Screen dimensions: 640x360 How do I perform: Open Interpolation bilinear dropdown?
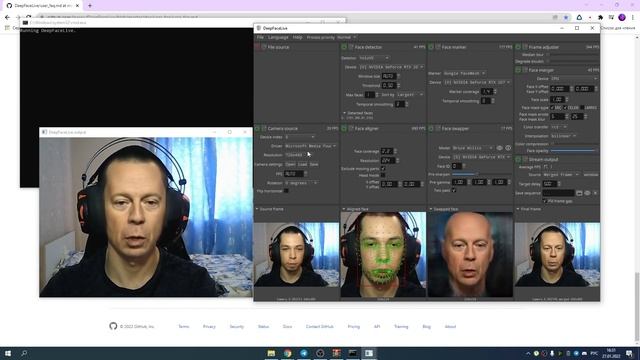[563, 136]
